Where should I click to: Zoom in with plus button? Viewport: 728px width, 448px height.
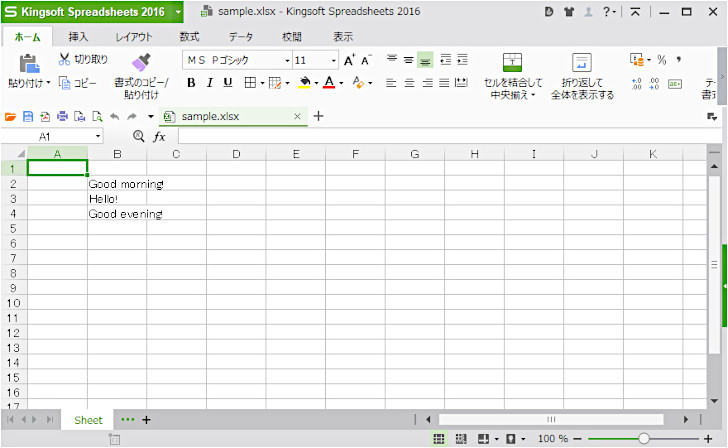point(708,439)
